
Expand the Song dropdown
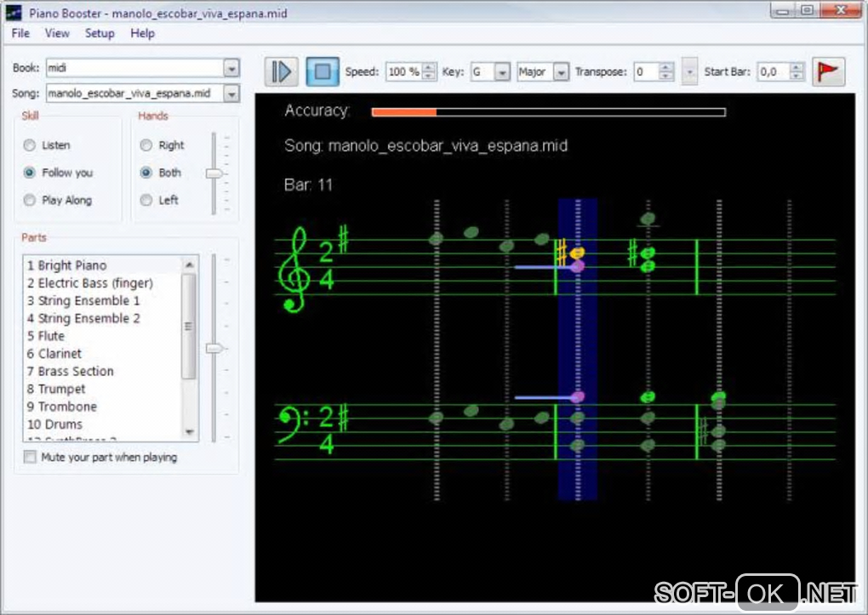click(x=231, y=93)
